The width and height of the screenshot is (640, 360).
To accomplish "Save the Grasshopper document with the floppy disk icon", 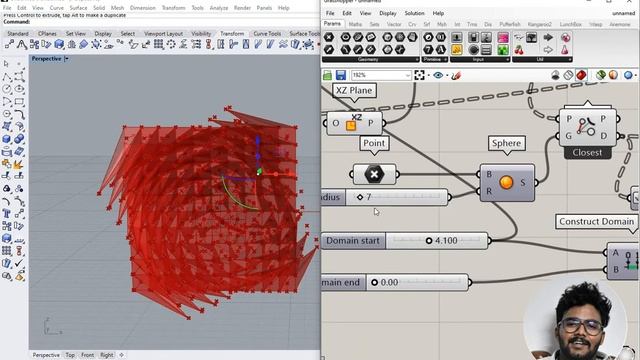I will [x=341, y=75].
